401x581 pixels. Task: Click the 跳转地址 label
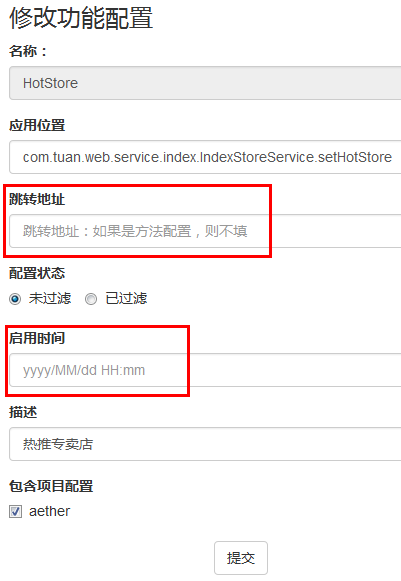tap(37, 199)
